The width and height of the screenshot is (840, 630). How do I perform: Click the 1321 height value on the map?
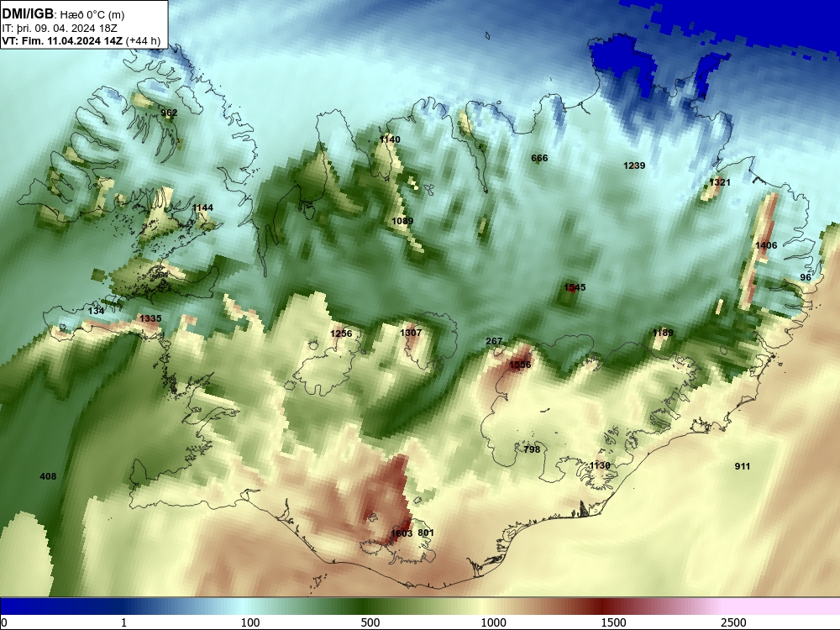coord(720,182)
